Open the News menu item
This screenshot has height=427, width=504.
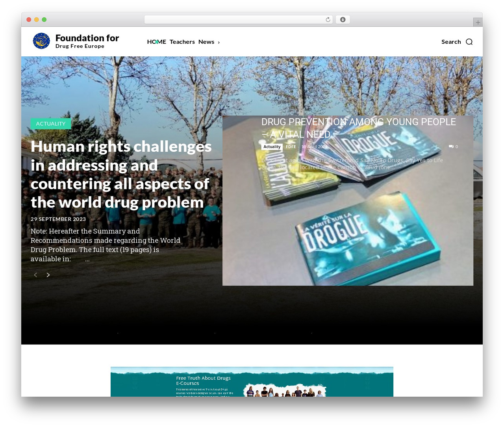click(x=206, y=42)
